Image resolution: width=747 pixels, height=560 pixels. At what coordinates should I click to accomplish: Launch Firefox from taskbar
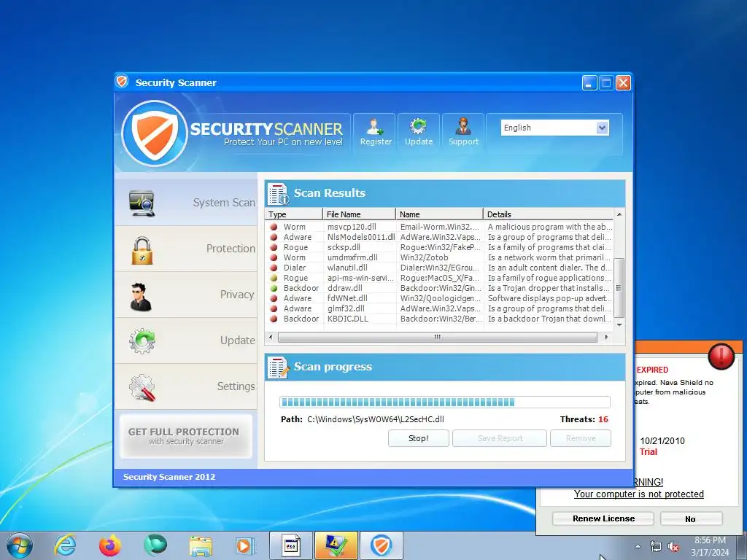109,545
